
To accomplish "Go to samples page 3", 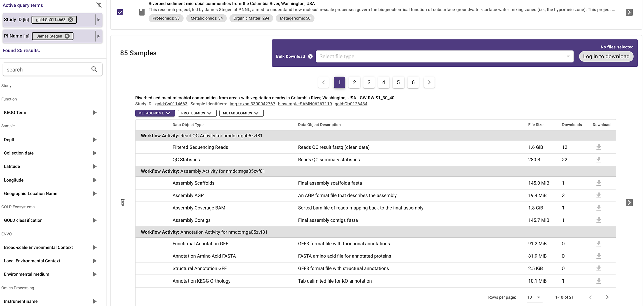I will pyautogui.click(x=369, y=82).
